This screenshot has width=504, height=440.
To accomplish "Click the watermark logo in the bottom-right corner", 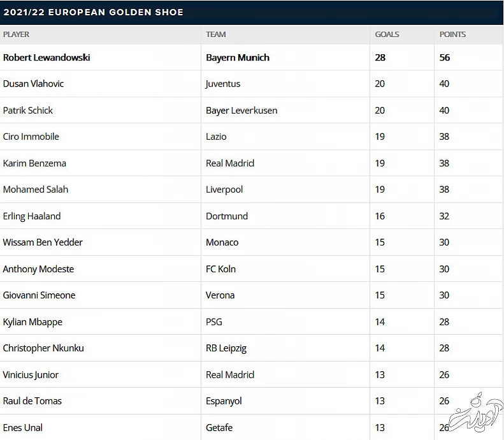I will [480, 413].
